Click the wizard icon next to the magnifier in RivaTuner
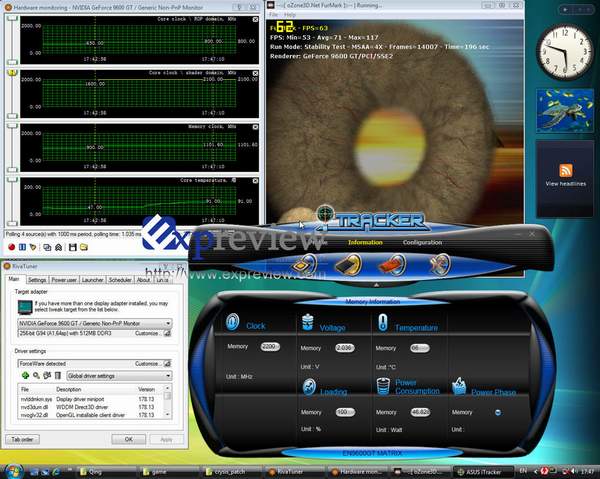The image size is (600, 479). point(47,375)
